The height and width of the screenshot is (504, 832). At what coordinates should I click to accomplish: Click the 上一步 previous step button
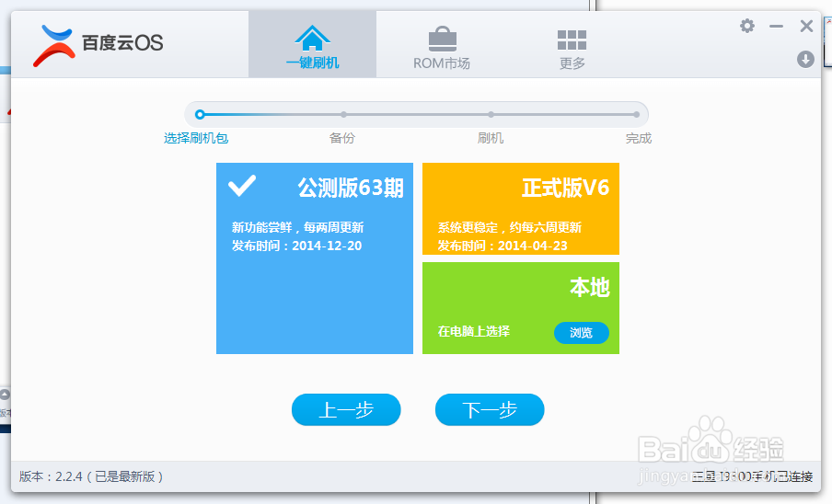[x=346, y=409]
